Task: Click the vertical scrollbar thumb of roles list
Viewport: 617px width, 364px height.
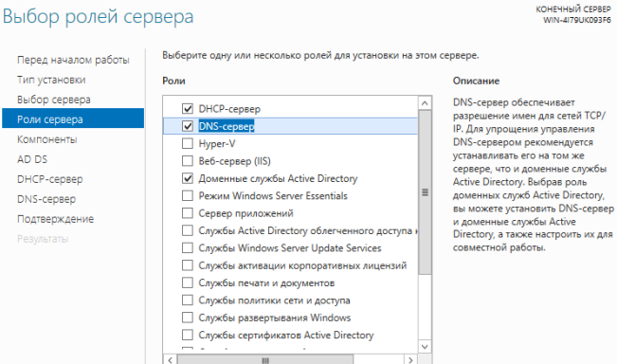Action: [425, 192]
